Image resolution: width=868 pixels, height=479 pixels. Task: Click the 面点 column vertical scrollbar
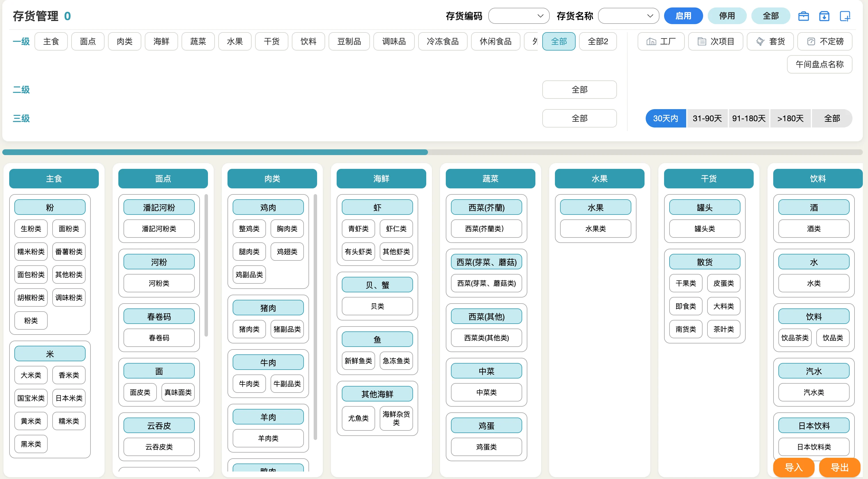[206, 265]
